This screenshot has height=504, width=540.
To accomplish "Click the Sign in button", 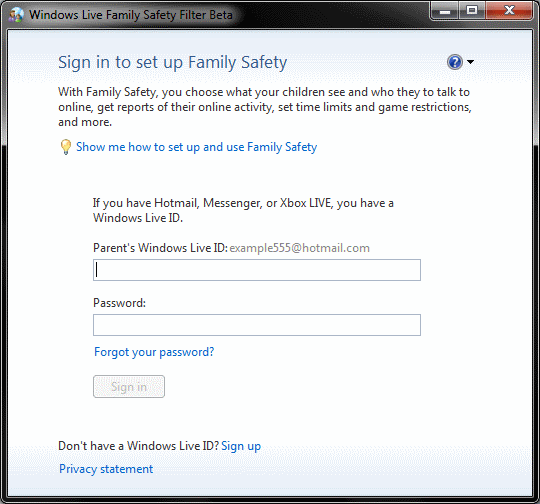I will [129, 387].
